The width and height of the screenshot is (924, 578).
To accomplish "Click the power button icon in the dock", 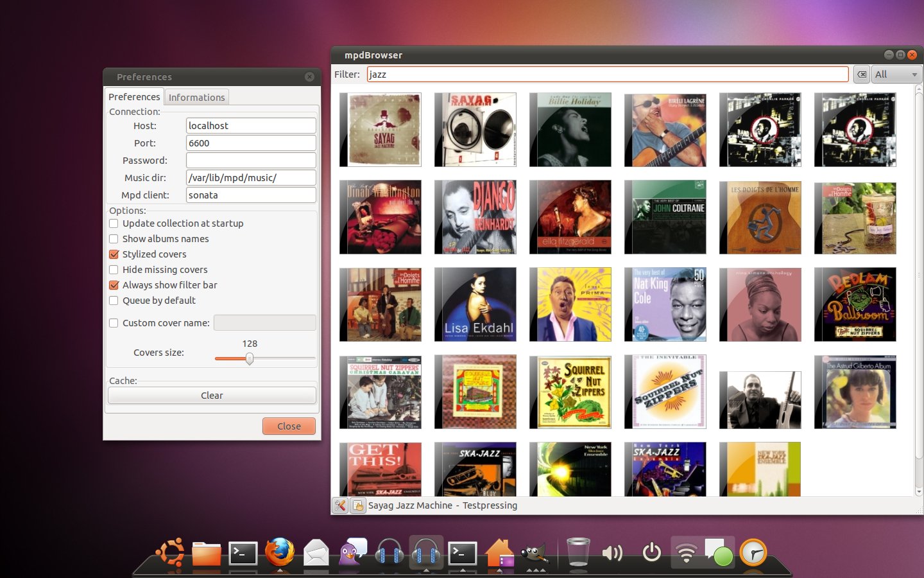I will click(652, 552).
